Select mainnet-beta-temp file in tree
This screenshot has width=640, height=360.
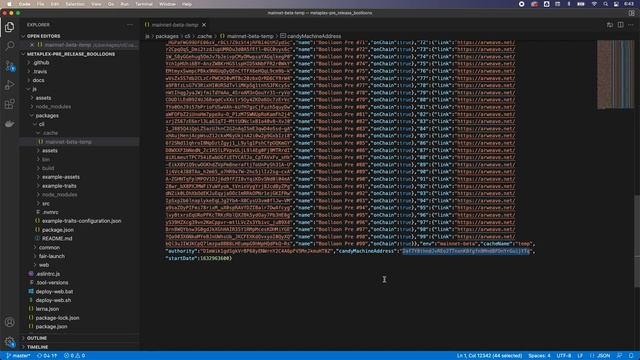[x=68, y=142]
